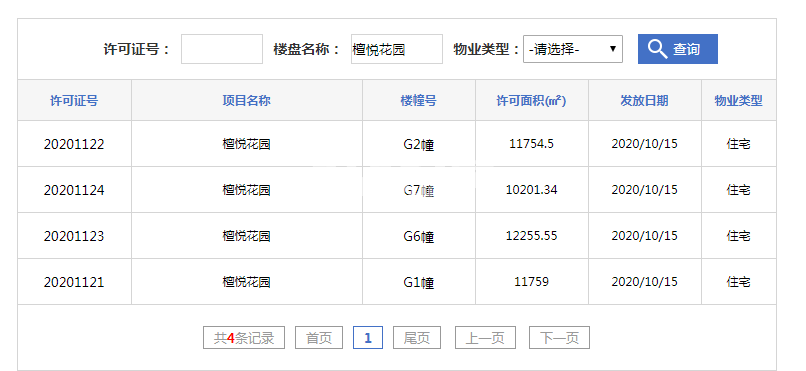Click the 许可面积 column header

[532, 100]
